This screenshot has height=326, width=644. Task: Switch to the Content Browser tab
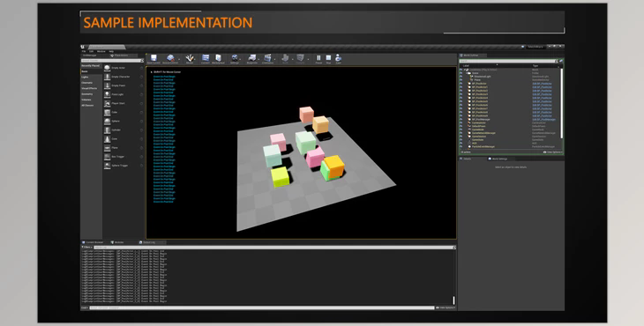click(x=93, y=242)
